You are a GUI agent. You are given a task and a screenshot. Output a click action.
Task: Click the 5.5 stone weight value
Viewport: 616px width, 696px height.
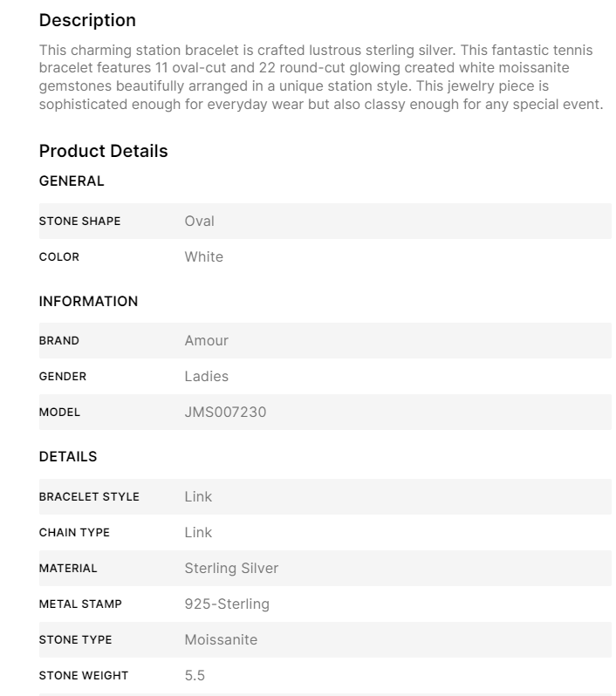click(x=195, y=676)
